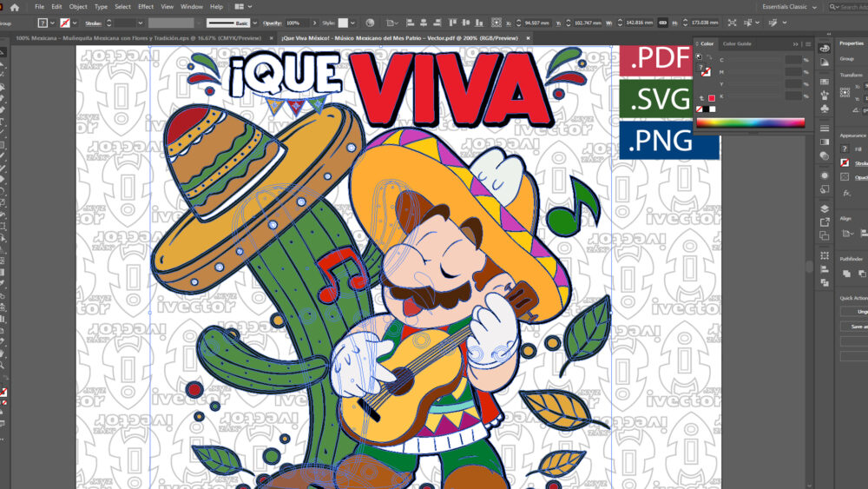Viewport: 868px width, 489px height.
Task: Open the Basic brush definition dropdown
Action: tap(254, 23)
